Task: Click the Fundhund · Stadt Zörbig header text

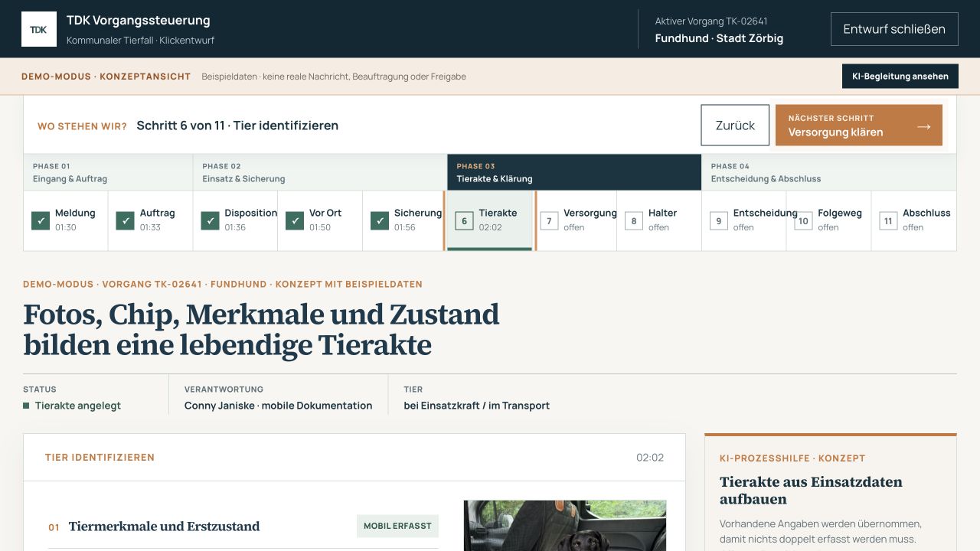Action: coord(719,38)
